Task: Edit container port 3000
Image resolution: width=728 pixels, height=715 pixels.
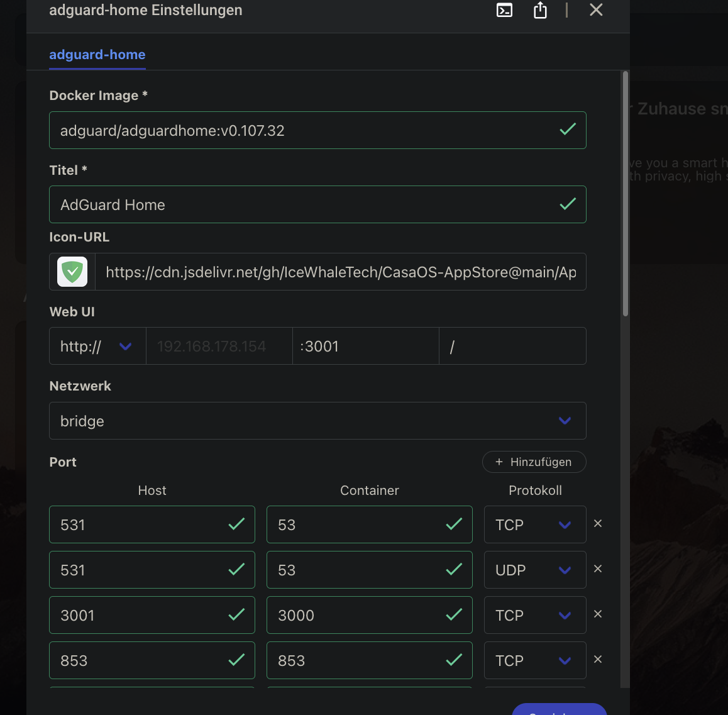Action: [x=370, y=615]
